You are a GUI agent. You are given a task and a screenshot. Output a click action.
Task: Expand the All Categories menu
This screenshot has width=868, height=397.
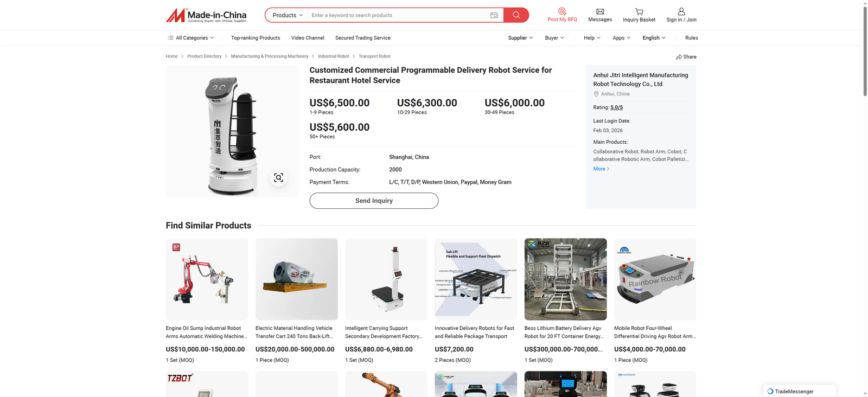[190, 38]
